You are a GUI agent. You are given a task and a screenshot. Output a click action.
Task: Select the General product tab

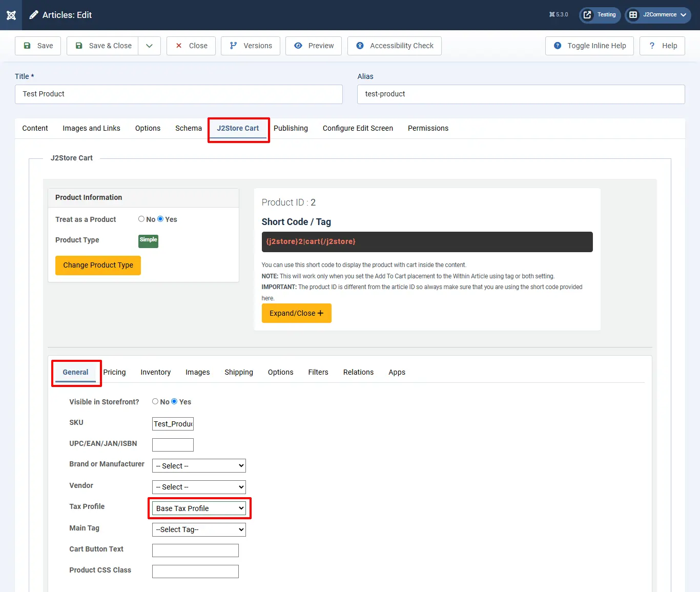point(75,372)
